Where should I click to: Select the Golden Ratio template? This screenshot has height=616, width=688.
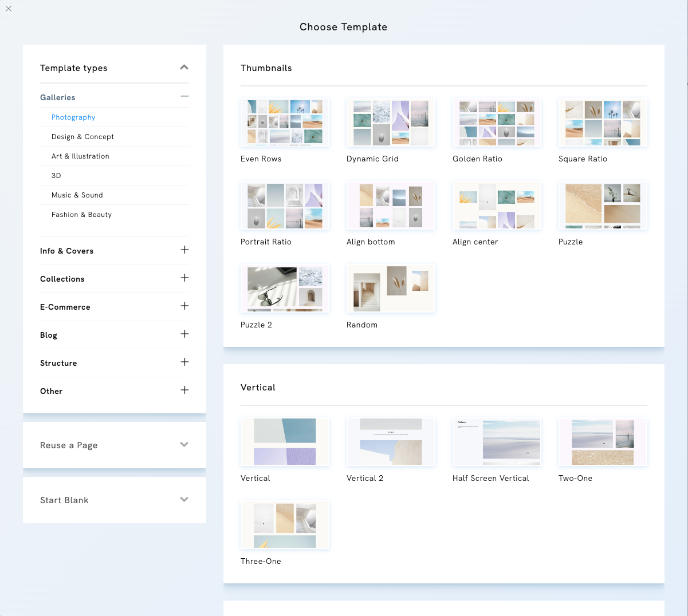497,122
